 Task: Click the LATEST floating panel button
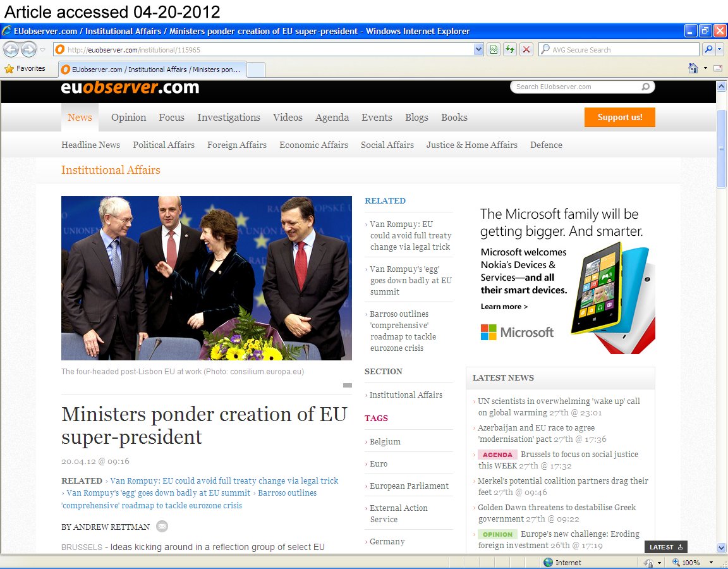coord(665,547)
